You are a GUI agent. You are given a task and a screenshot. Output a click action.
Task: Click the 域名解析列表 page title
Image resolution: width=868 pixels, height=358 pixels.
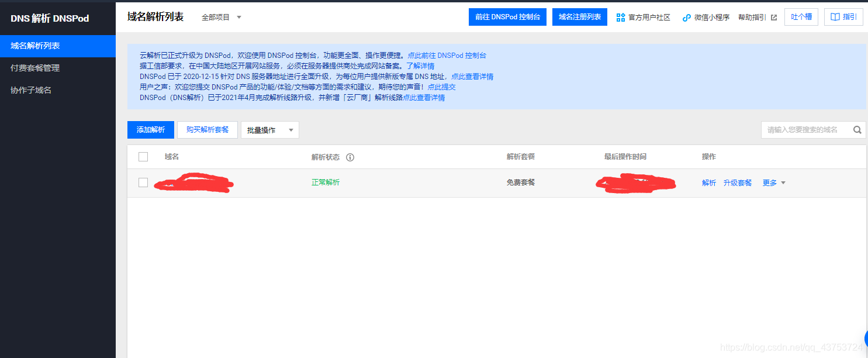tap(155, 17)
